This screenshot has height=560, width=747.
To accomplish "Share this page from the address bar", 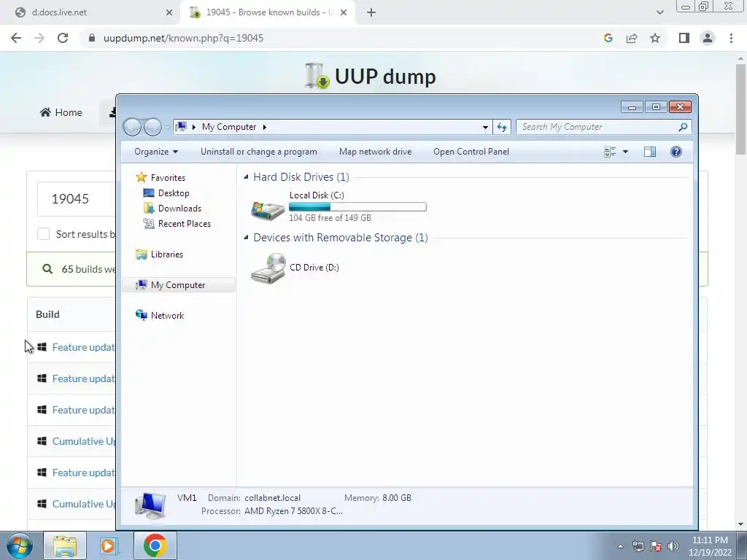I will (x=632, y=38).
